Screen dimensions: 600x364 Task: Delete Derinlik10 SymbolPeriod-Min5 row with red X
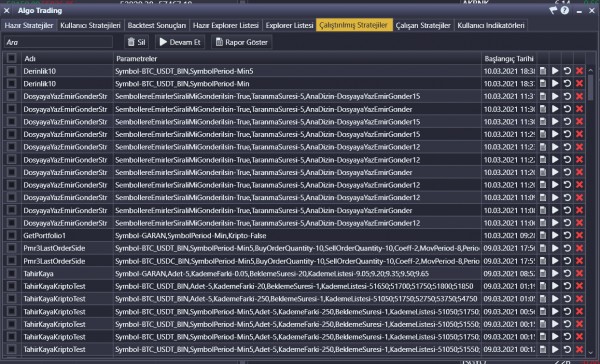coord(579,71)
